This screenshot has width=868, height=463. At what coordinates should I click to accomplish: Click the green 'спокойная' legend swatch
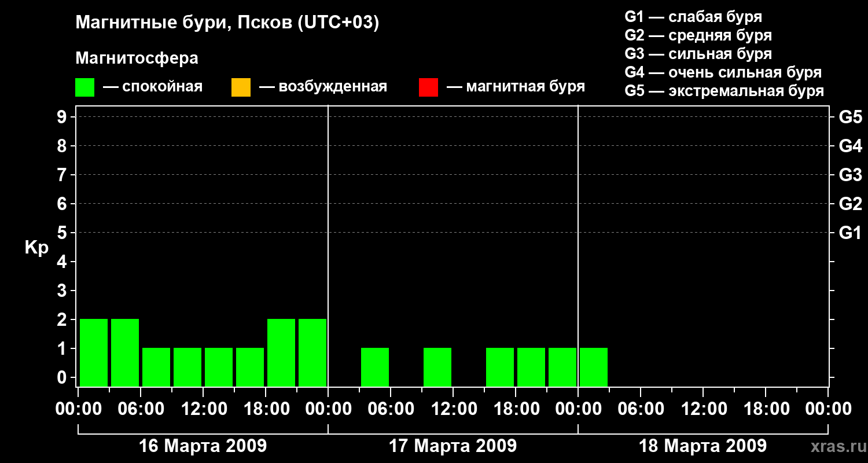[x=84, y=87]
